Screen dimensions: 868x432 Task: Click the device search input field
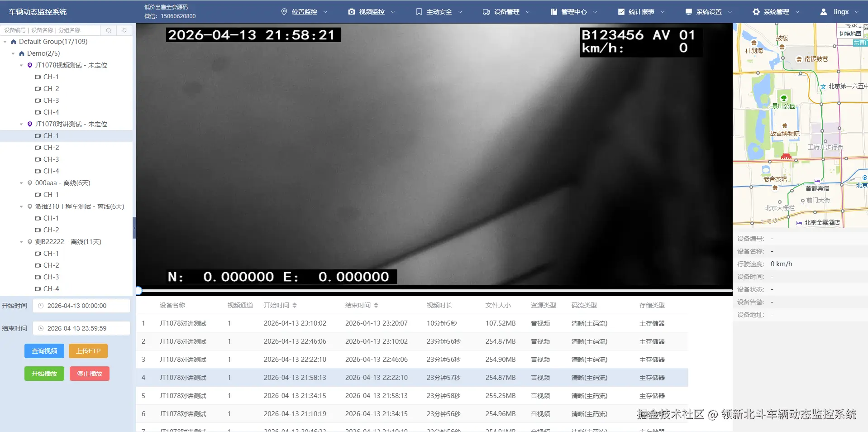51,30
